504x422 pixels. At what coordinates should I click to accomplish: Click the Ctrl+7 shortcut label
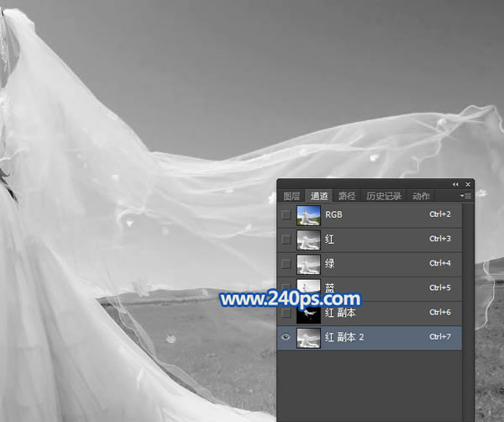tap(440, 336)
